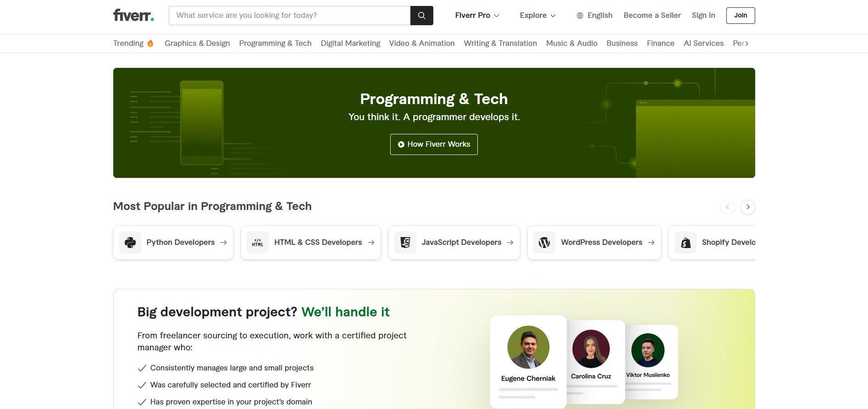
Task: Click the JavaScript shield icon
Action: [405, 243]
